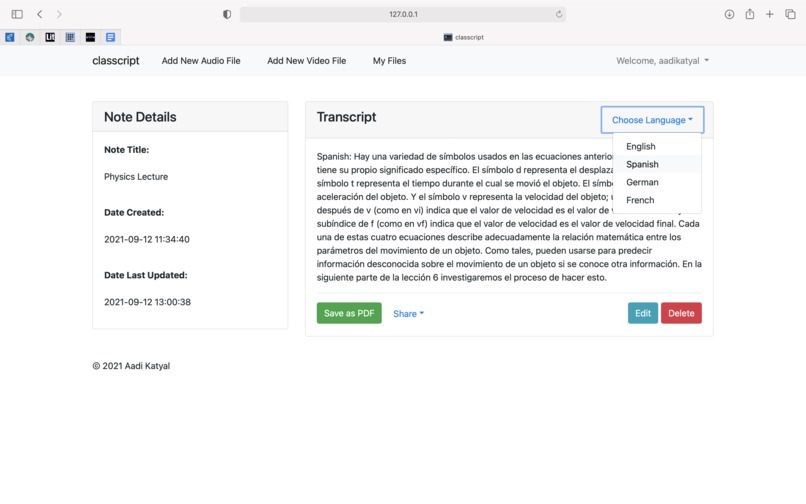This screenshot has height=504, width=806.
Task: Expand the Choose Language dropdown
Action: 652,120
